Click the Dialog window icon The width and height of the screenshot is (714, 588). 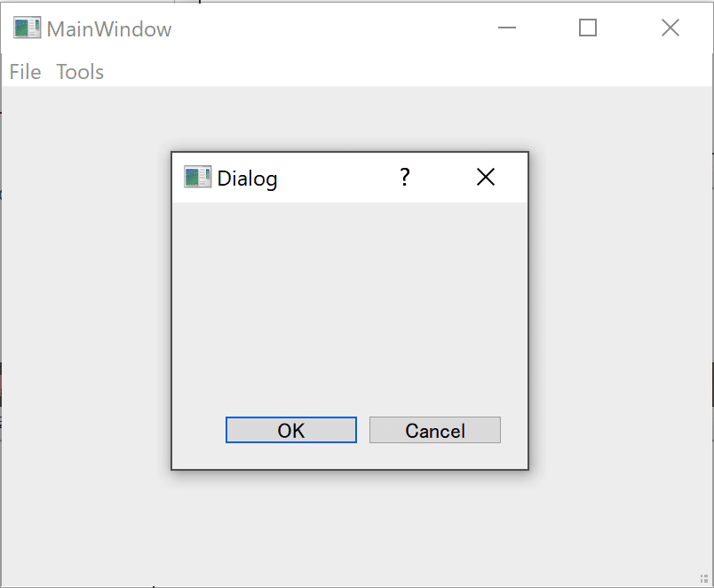pyautogui.click(x=197, y=178)
